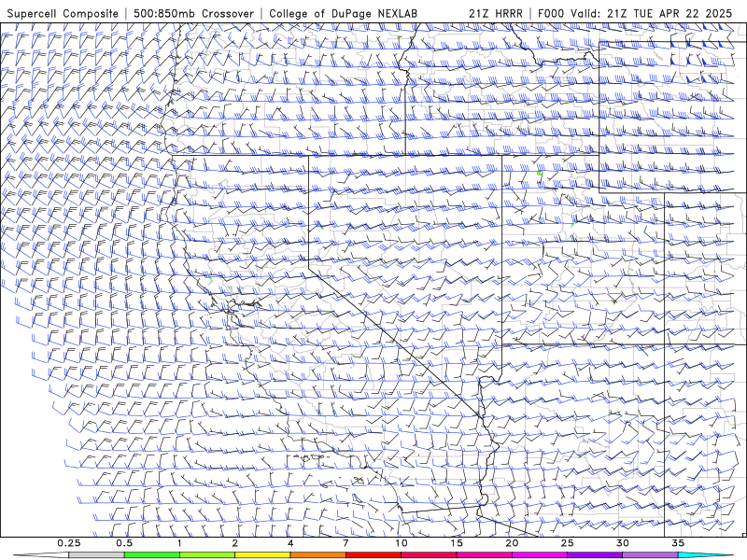The width and height of the screenshot is (747, 560).
Task: Click the '21Z HRRR' model label
Action: coord(496,14)
